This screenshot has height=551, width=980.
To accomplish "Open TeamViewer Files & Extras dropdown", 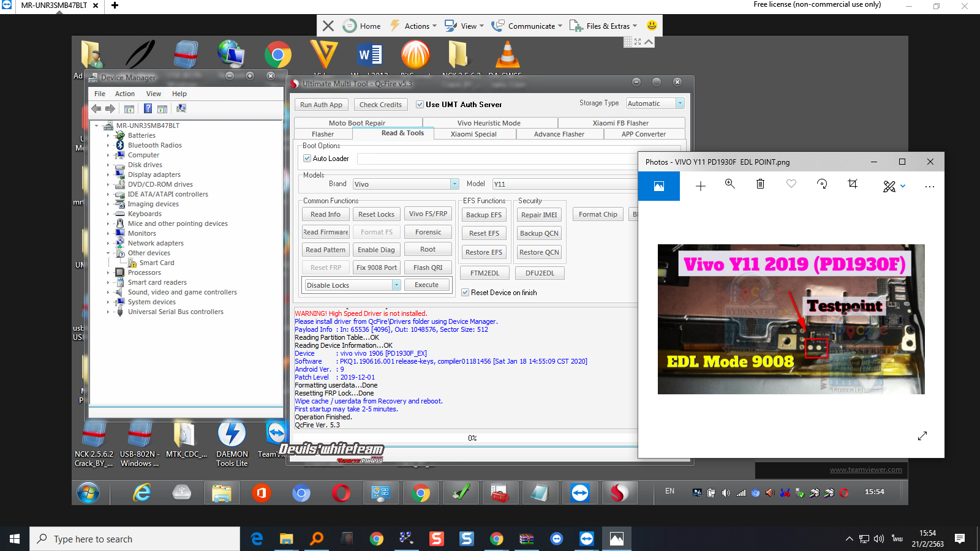I will click(604, 26).
